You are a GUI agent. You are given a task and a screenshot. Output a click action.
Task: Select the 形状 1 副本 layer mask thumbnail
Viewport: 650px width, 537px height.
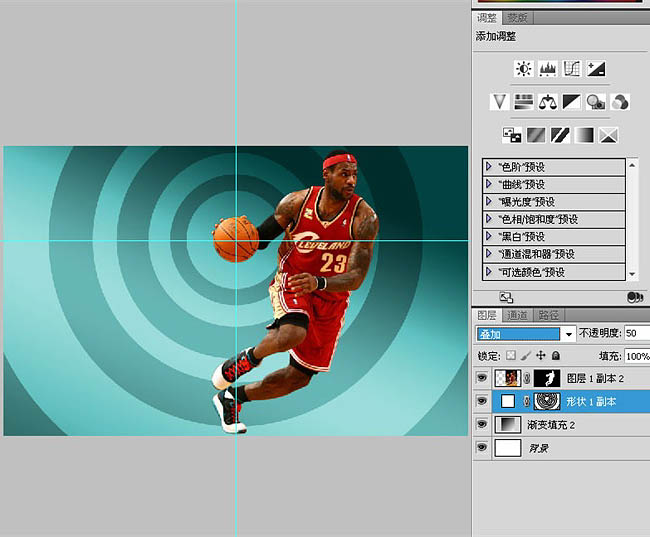click(x=547, y=401)
